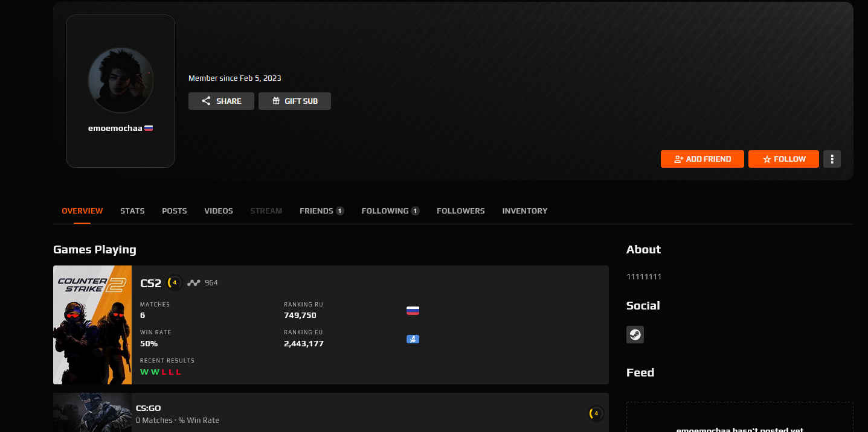Click the Ranking RU value 749,750

coord(300,315)
